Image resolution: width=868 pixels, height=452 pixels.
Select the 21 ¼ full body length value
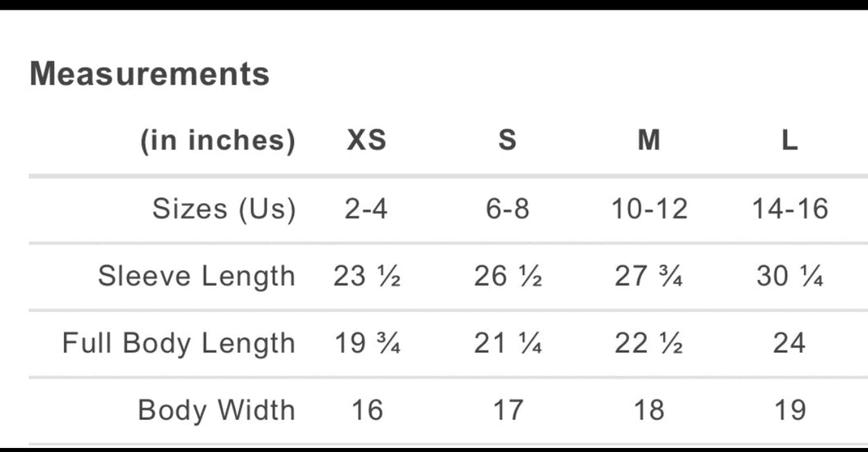[x=508, y=343]
